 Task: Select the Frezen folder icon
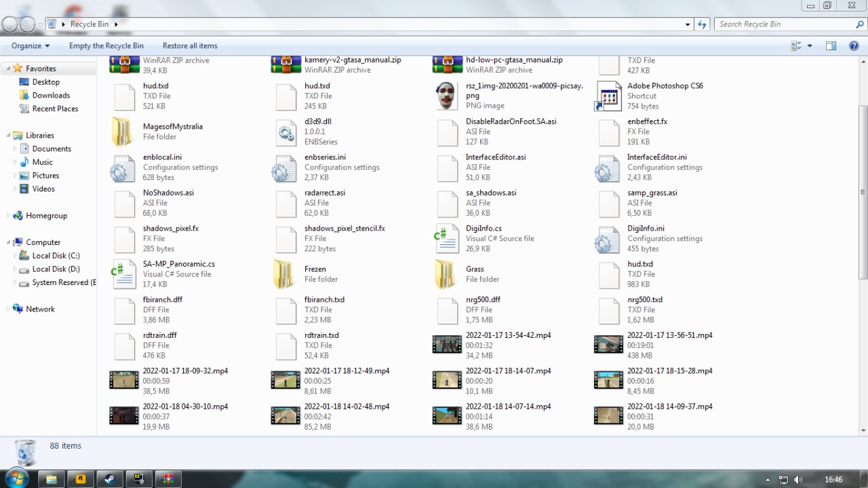(x=284, y=274)
